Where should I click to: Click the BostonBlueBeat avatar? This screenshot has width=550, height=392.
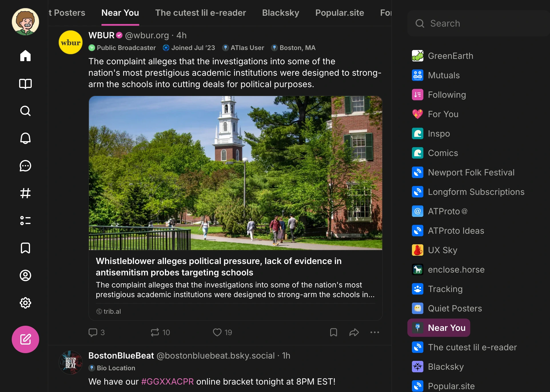(x=71, y=363)
